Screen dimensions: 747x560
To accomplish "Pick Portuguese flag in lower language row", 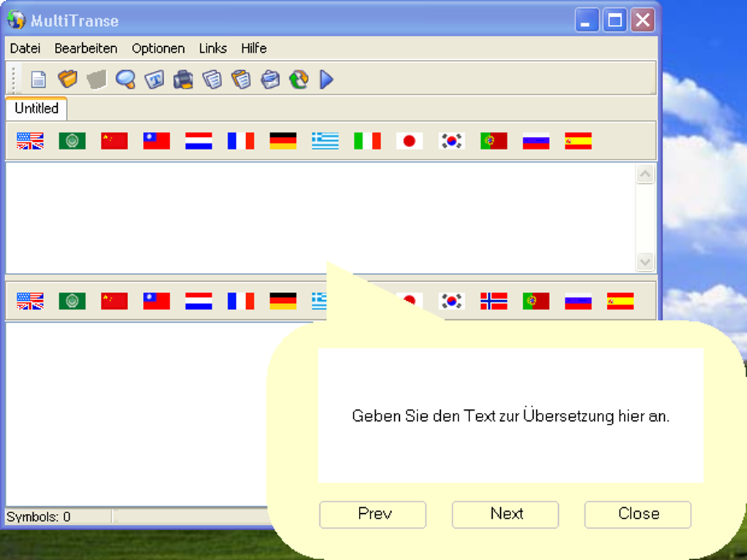I will click(536, 301).
